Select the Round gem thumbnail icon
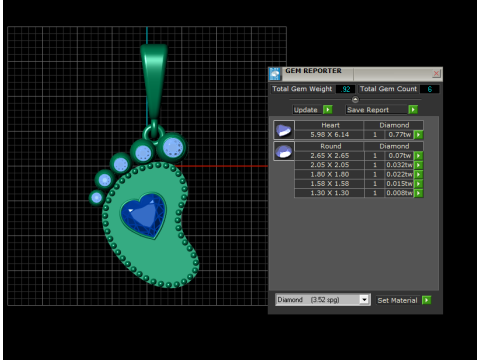 (284, 151)
